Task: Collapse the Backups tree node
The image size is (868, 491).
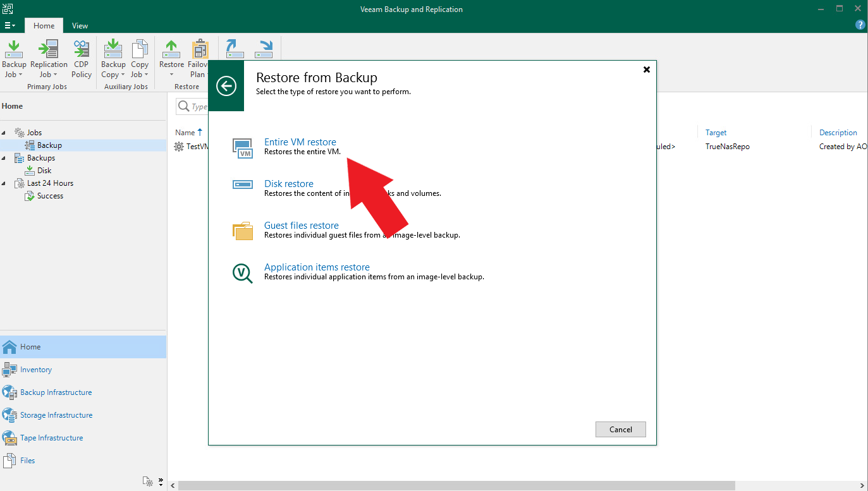Action: (x=5, y=158)
